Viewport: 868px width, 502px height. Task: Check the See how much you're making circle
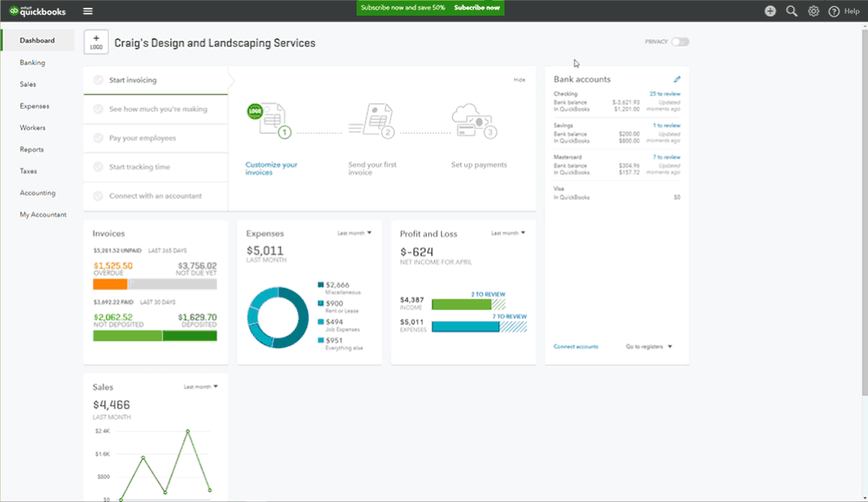[98, 109]
